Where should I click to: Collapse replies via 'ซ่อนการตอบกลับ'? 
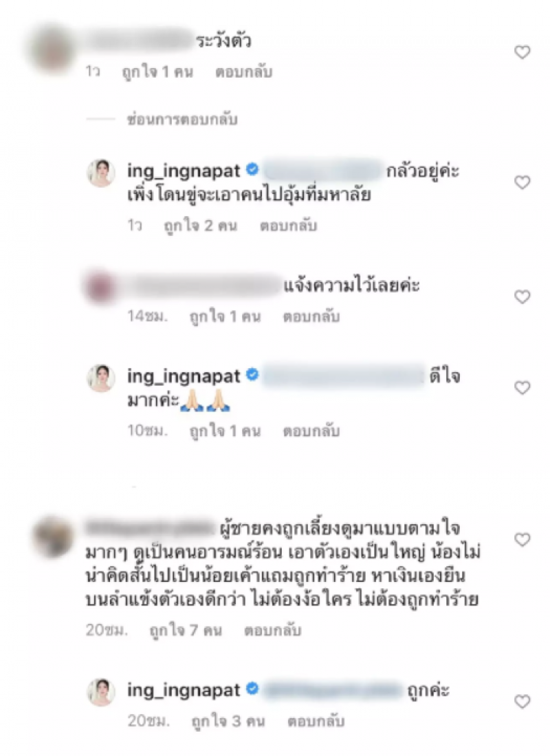182,120
